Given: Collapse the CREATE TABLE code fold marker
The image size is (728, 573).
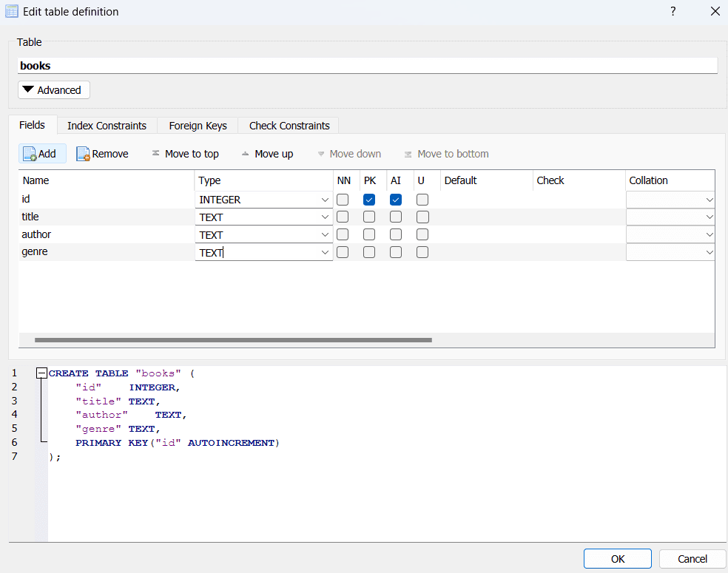Looking at the screenshot, I should 42,373.
